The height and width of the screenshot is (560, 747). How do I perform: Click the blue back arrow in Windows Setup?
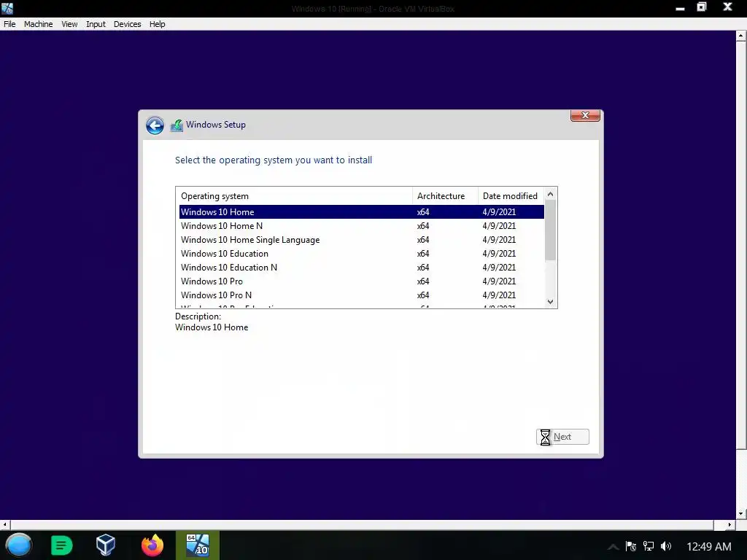click(x=155, y=125)
